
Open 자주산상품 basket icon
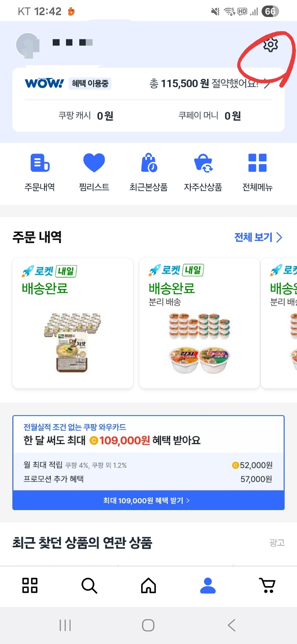coord(203,163)
